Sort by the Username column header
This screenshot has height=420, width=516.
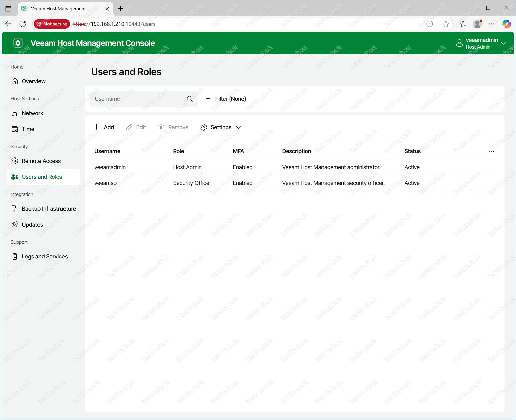coord(107,151)
